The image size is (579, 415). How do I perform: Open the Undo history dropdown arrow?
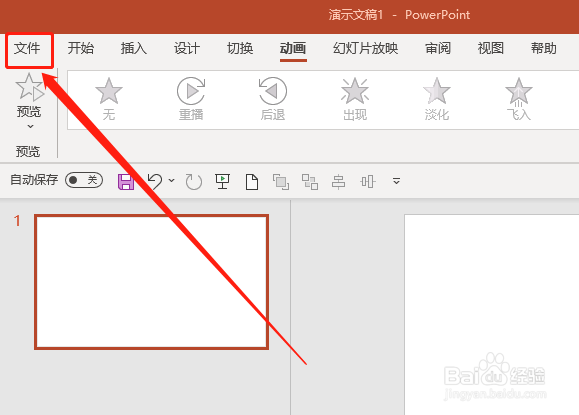(x=171, y=181)
